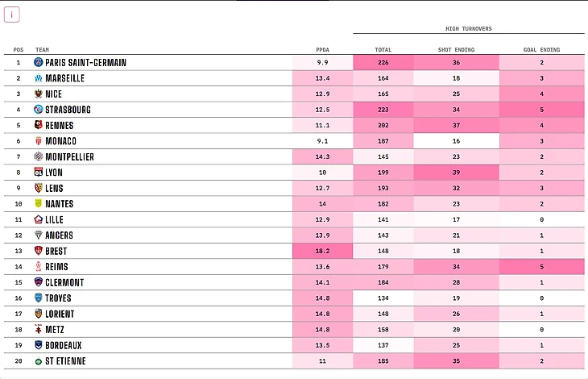This screenshot has width=588, height=379.
Task: Click the info icon button
Action: pos(11,15)
